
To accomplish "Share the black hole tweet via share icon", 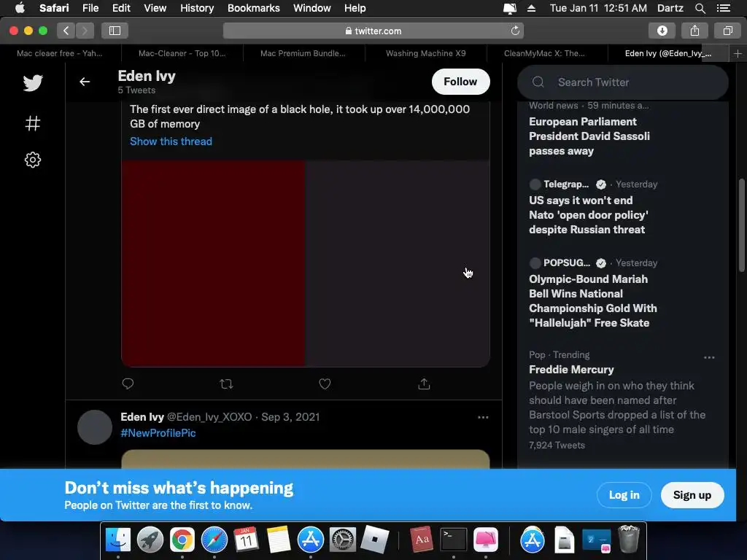I will [424, 384].
